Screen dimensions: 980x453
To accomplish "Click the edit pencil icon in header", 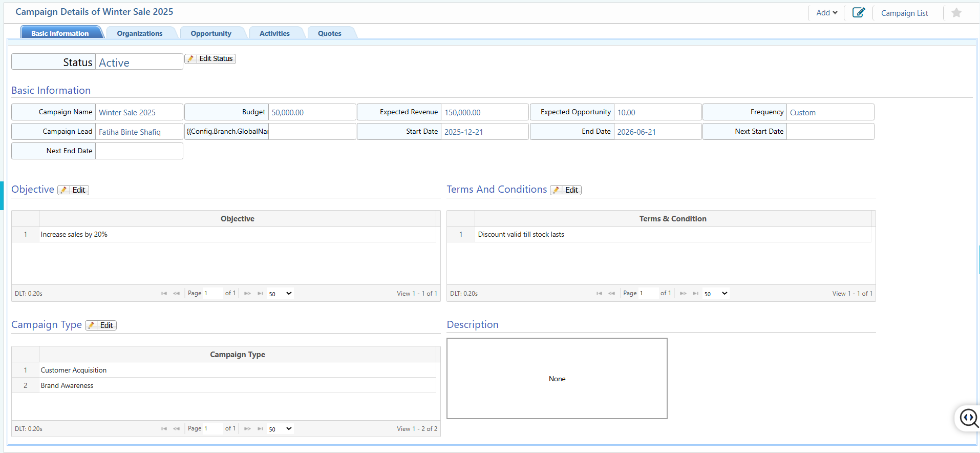I will pos(859,13).
